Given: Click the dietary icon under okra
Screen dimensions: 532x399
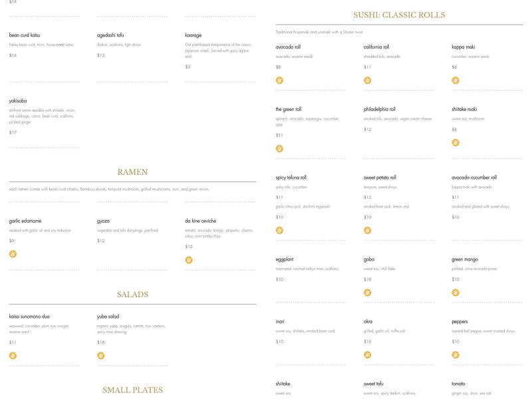Looking at the screenshot, I should pos(367,355).
